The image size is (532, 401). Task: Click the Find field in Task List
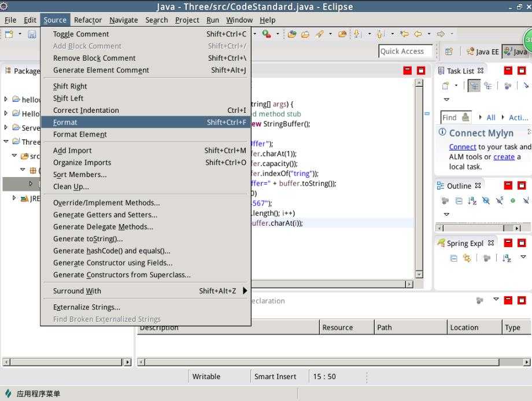456,117
